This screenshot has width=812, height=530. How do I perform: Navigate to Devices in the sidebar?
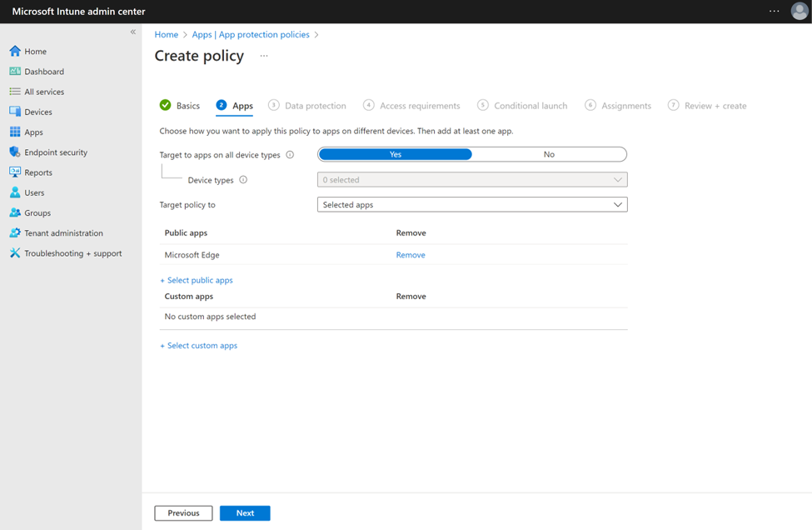(x=40, y=112)
